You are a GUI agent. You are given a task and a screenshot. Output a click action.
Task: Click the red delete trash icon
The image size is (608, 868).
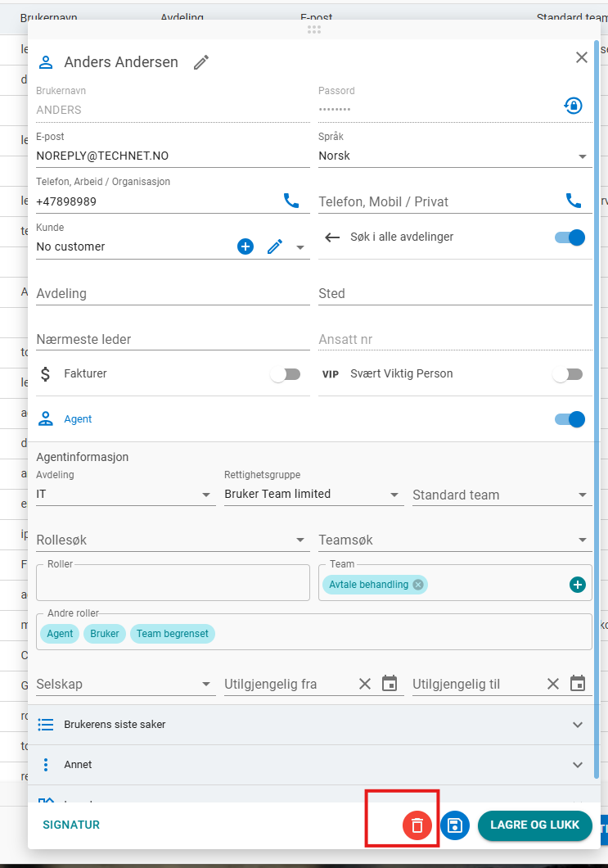[417, 825]
